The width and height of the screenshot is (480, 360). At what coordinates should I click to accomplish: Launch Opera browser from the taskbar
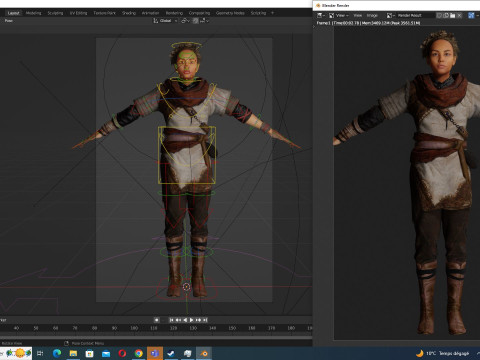tap(122, 353)
